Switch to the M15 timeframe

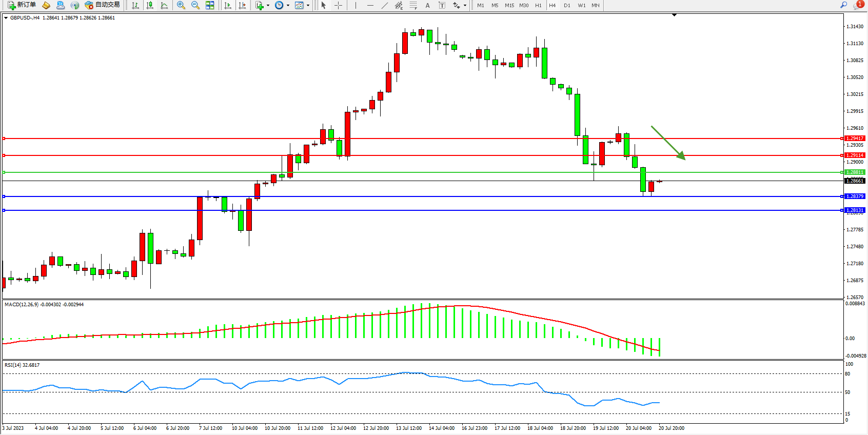coord(509,5)
